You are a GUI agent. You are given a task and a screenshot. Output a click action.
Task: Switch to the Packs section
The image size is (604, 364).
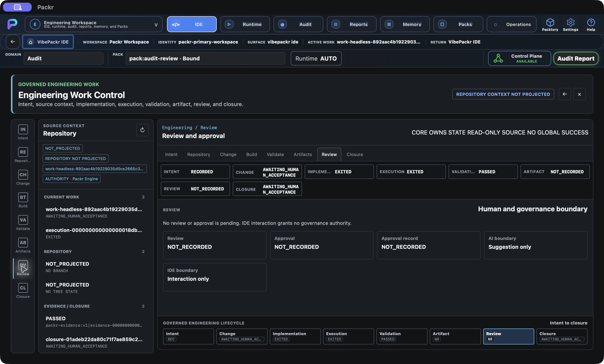458,24
